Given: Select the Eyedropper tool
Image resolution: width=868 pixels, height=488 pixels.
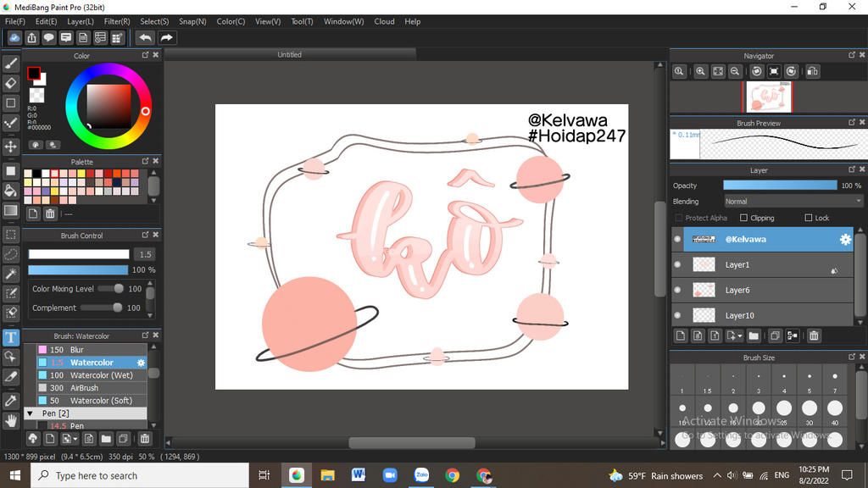Looking at the screenshot, I should tap(10, 401).
